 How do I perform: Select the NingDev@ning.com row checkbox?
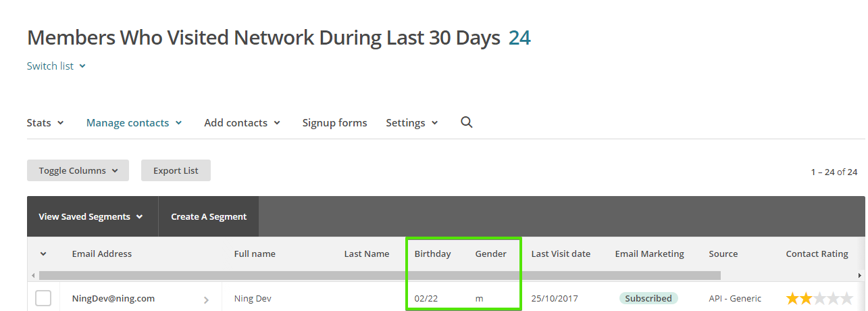[43, 298]
